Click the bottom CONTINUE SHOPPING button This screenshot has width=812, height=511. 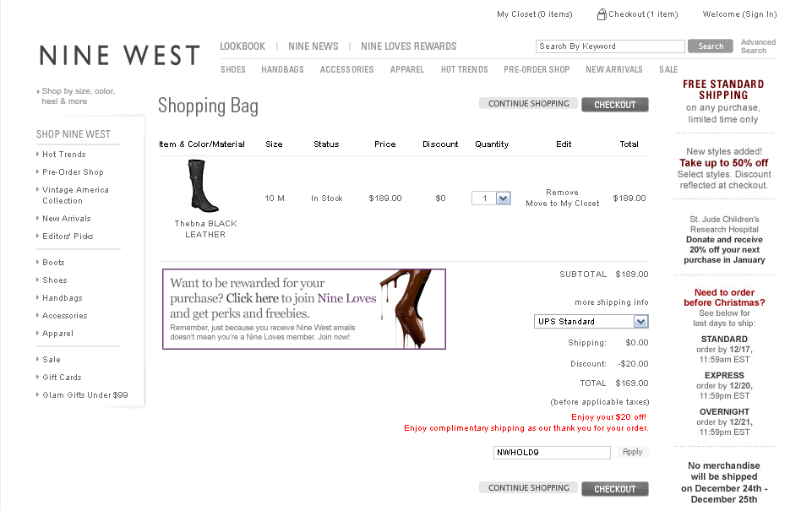[x=528, y=487]
